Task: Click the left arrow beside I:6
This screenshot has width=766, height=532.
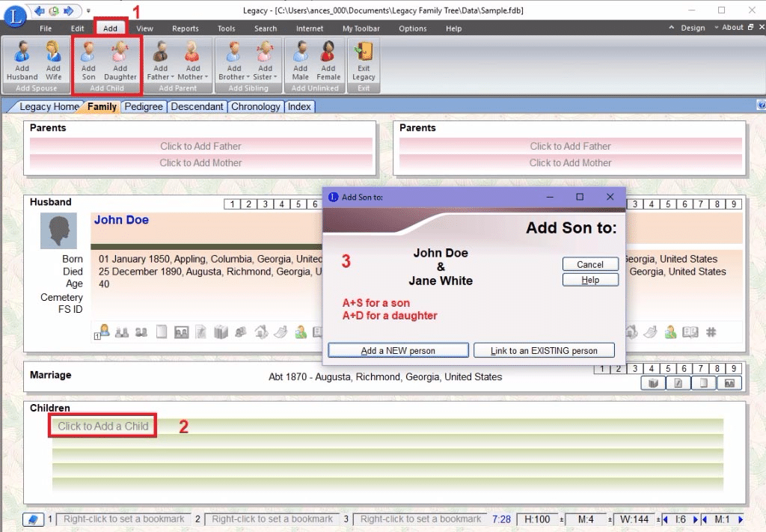Action: [x=665, y=519]
